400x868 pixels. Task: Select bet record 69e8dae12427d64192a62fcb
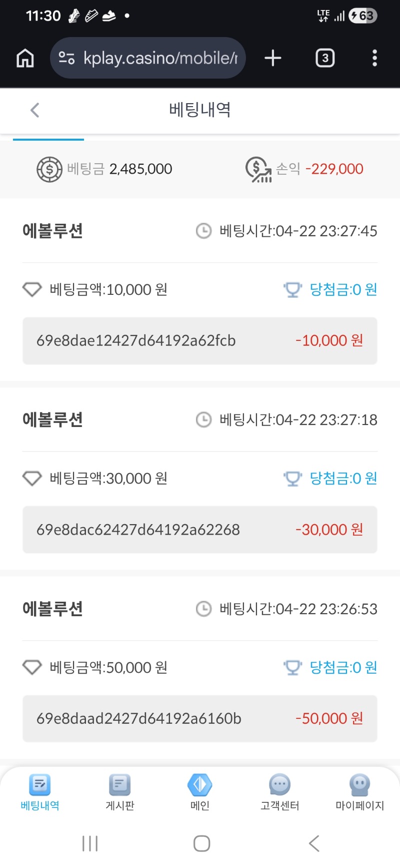coord(136,341)
